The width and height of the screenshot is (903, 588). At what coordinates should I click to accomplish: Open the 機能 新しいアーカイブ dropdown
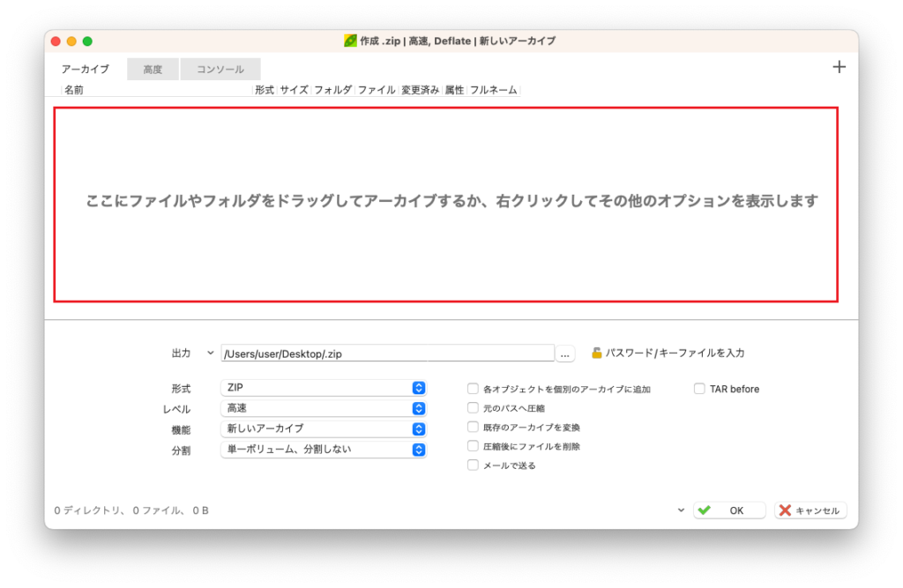(x=323, y=429)
